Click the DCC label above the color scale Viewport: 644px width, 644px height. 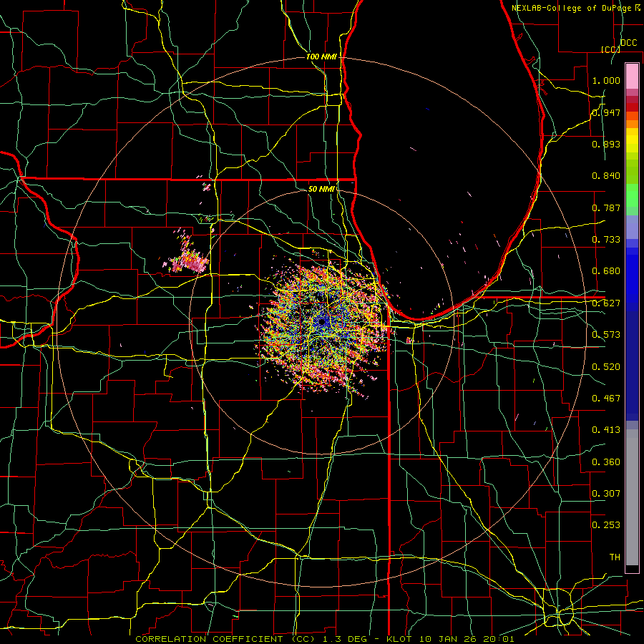628,43
